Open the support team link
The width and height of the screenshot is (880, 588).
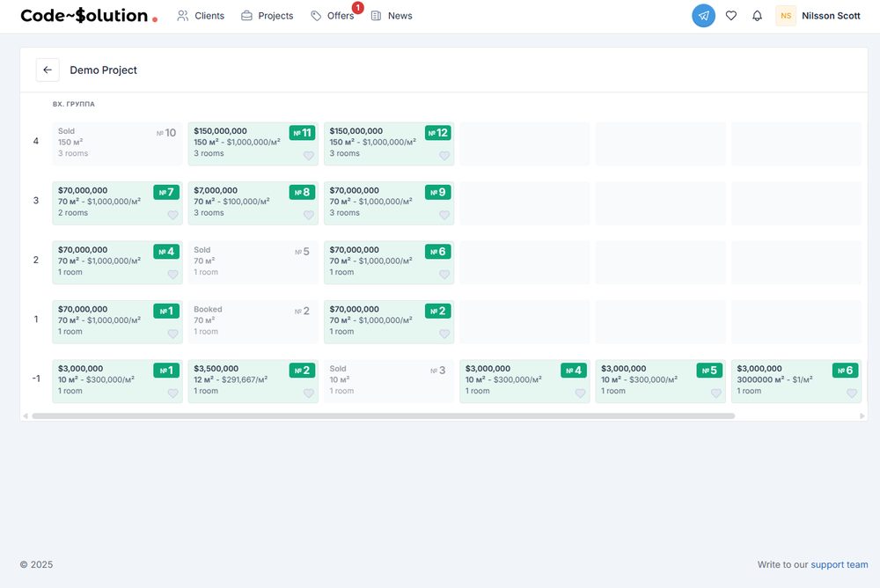(839, 564)
